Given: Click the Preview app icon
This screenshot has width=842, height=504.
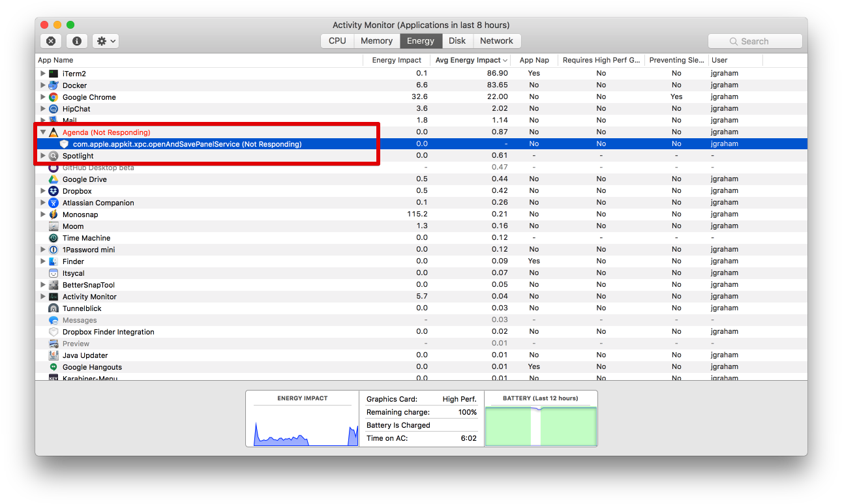Looking at the screenshot, I should point(53,344).
